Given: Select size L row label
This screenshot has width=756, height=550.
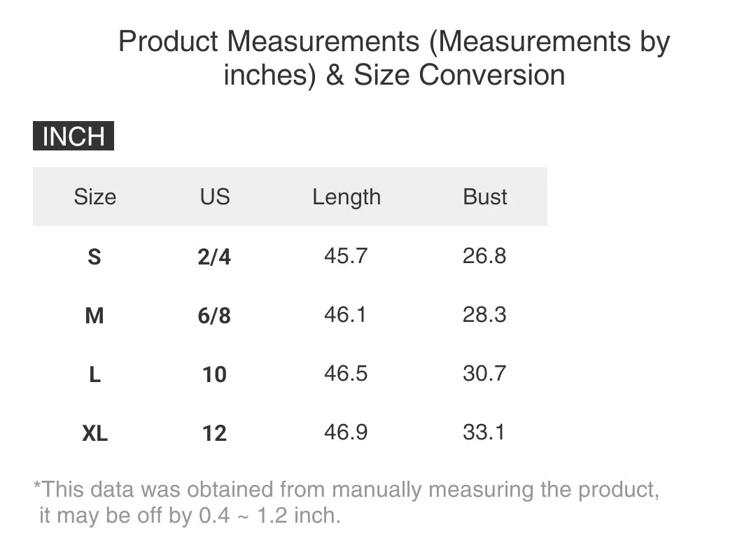Looking at the screenshot, I should coord(95,374).
